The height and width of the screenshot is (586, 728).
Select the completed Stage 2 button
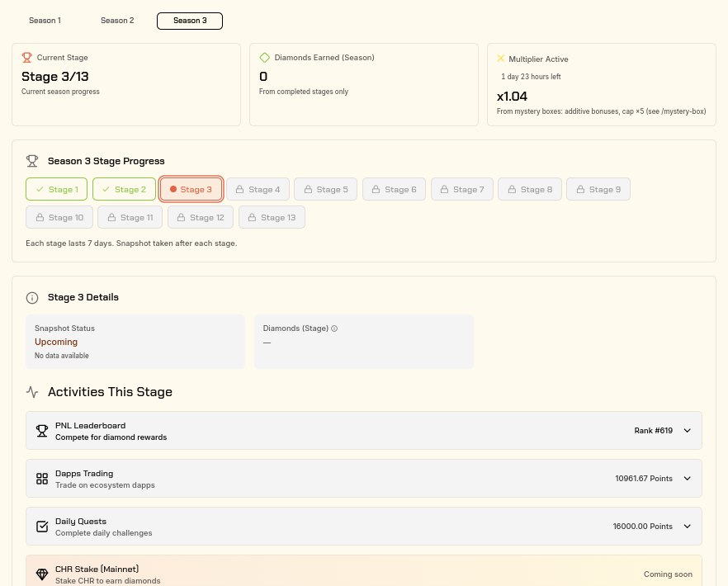(x=124, y=190)
